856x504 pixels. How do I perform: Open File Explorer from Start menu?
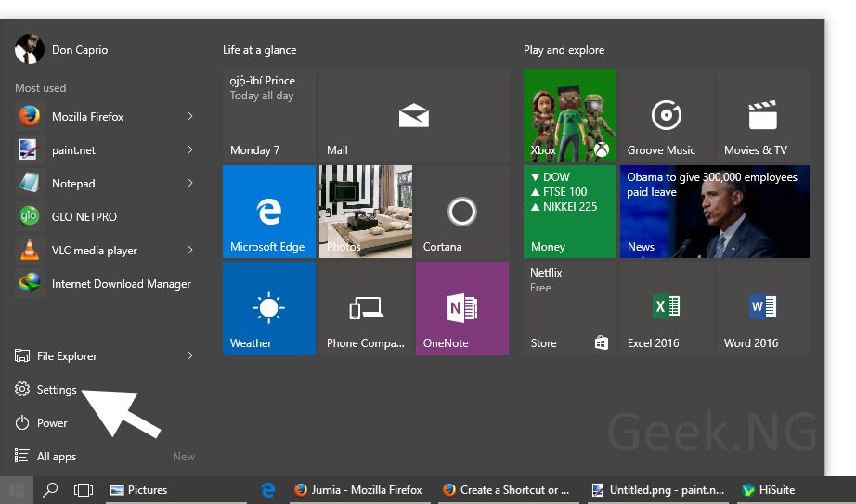point(104,356)
